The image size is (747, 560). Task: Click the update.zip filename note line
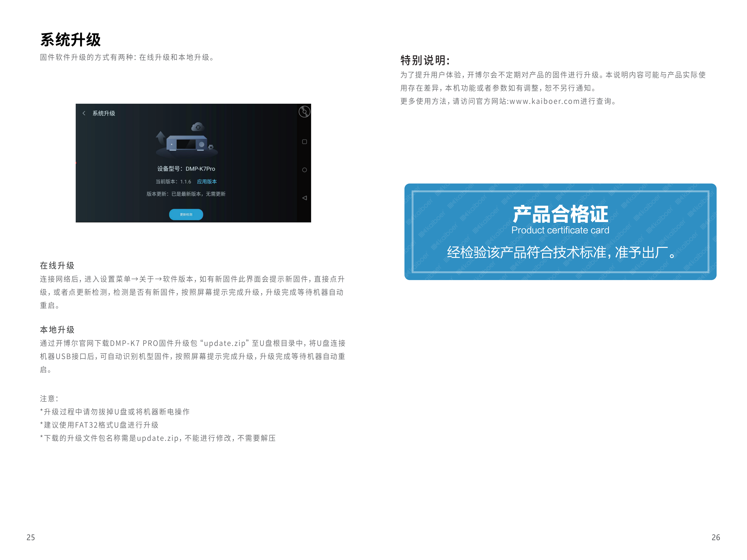click(158, 438)
